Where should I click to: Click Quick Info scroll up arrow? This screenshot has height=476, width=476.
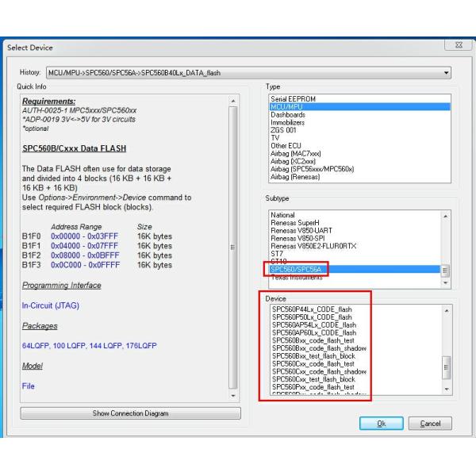point(232,101)
